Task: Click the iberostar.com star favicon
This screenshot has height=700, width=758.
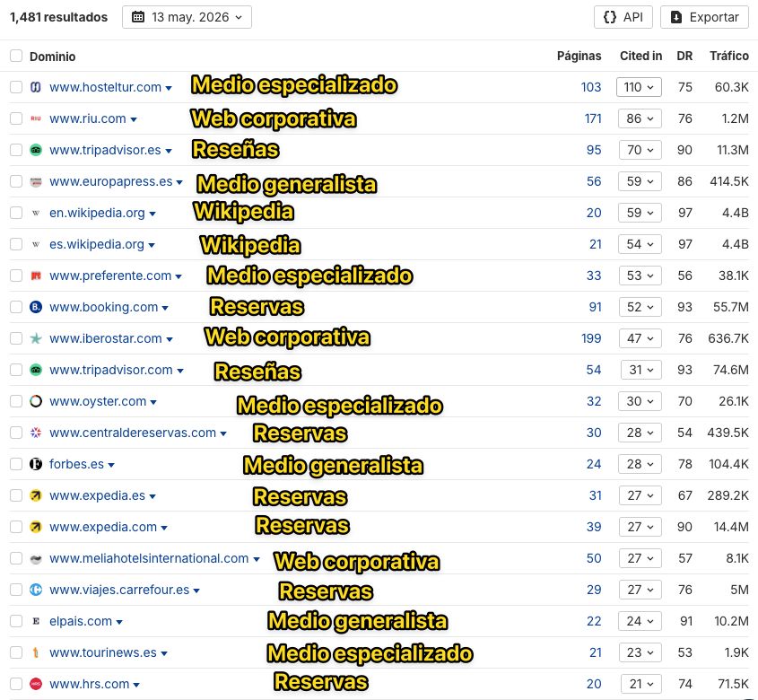Action: [36, 338]
